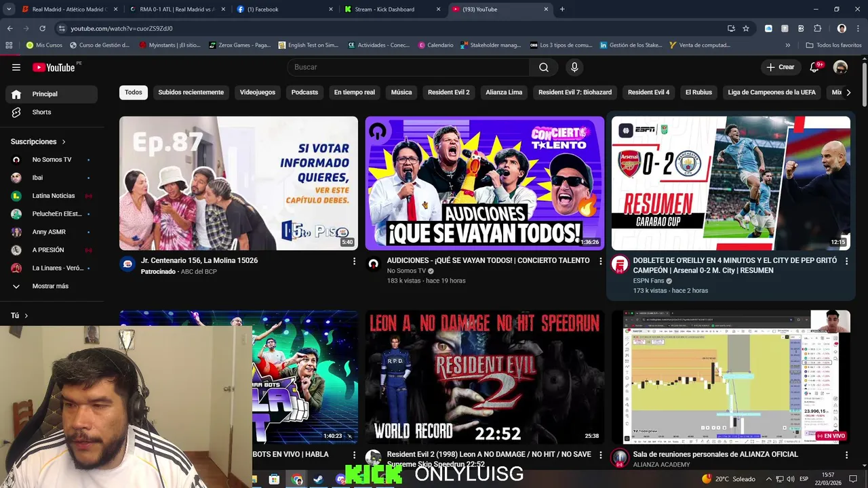868x488 pixels.
Task: Open options menu for Sala de reuniones video
Action: point(846,455)
